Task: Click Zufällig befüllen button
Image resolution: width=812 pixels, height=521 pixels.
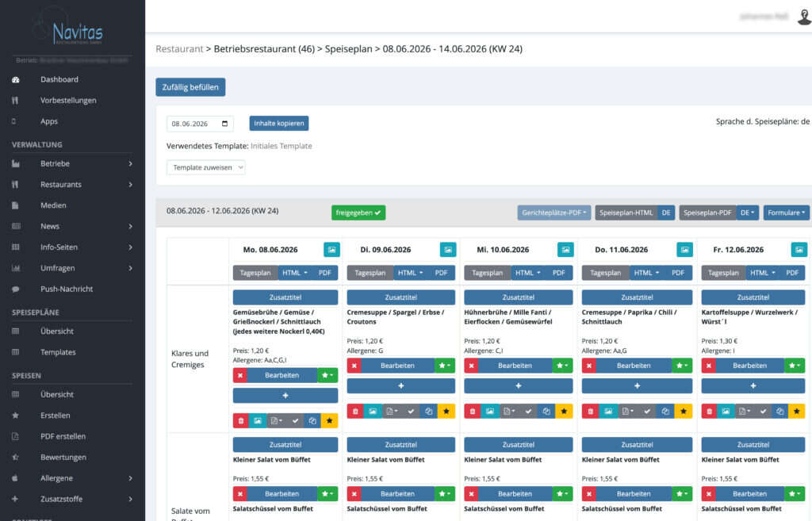Action: [190, 87]
